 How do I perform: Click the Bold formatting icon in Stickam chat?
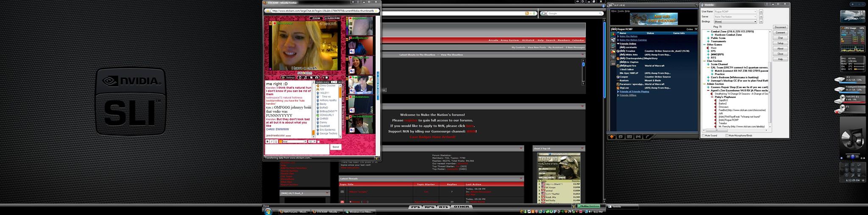tap(267, 142)
